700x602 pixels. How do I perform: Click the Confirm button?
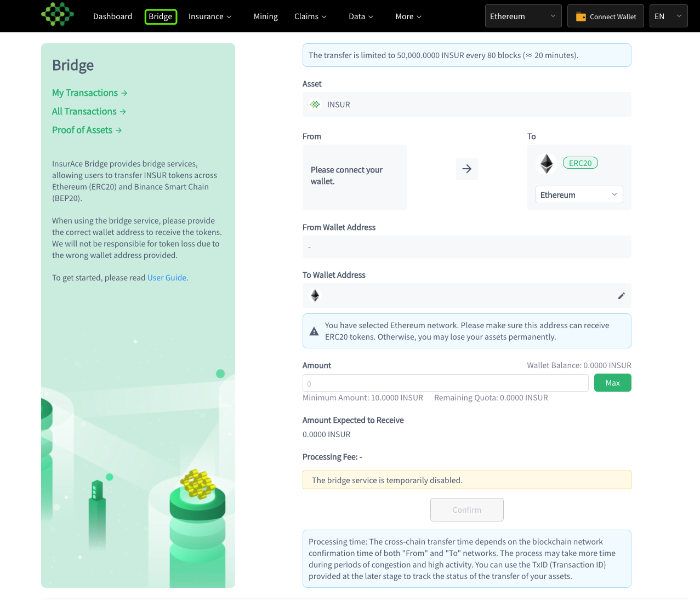pos(467,509)
